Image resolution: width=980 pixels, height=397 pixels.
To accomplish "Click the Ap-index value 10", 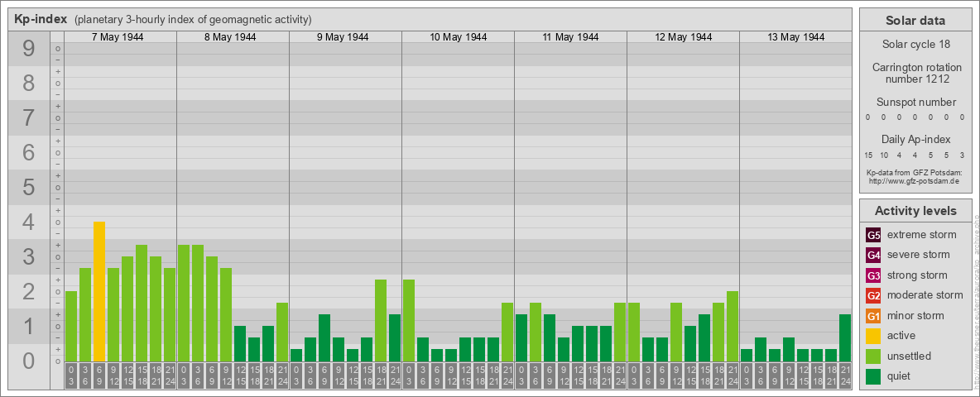I will (884, 155).
